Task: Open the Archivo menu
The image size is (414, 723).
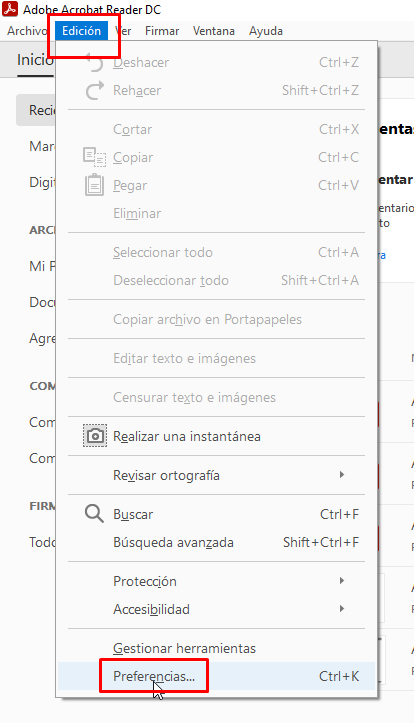Action: pos(27,31)
